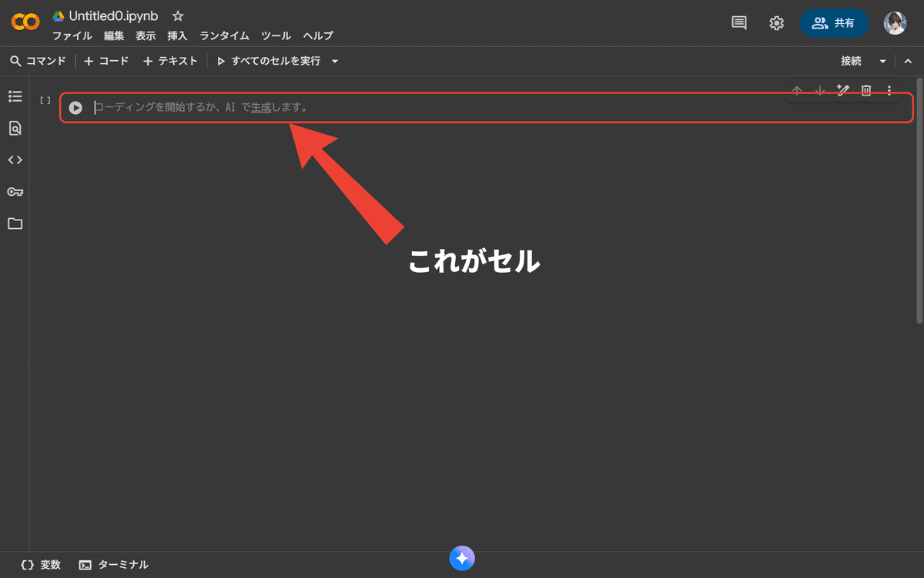Run the empty code cell

(x=75, y=107)
